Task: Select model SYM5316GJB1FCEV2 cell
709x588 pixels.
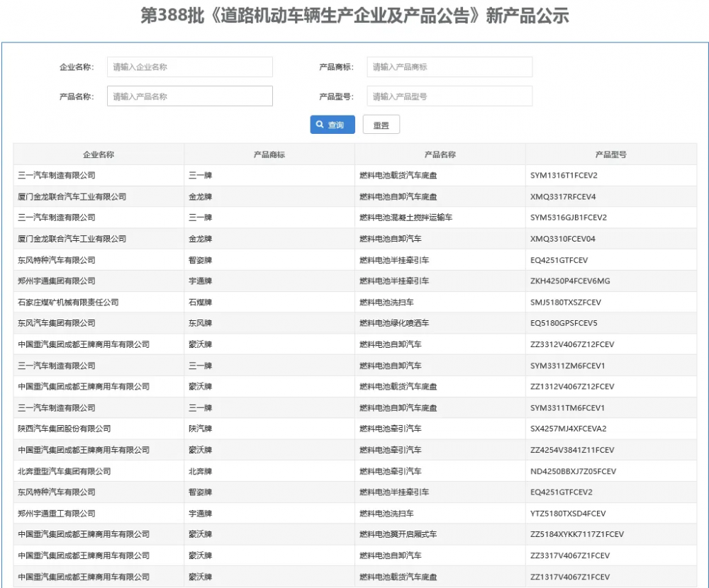Action: click(611, 217)
